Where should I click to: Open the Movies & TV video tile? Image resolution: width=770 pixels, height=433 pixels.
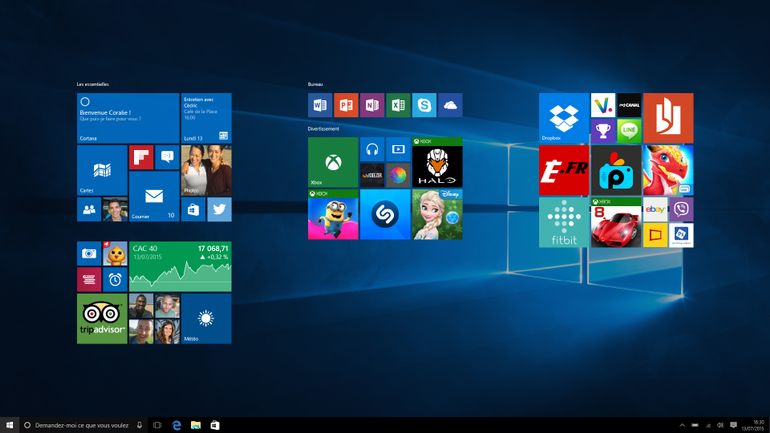point(398,149)
